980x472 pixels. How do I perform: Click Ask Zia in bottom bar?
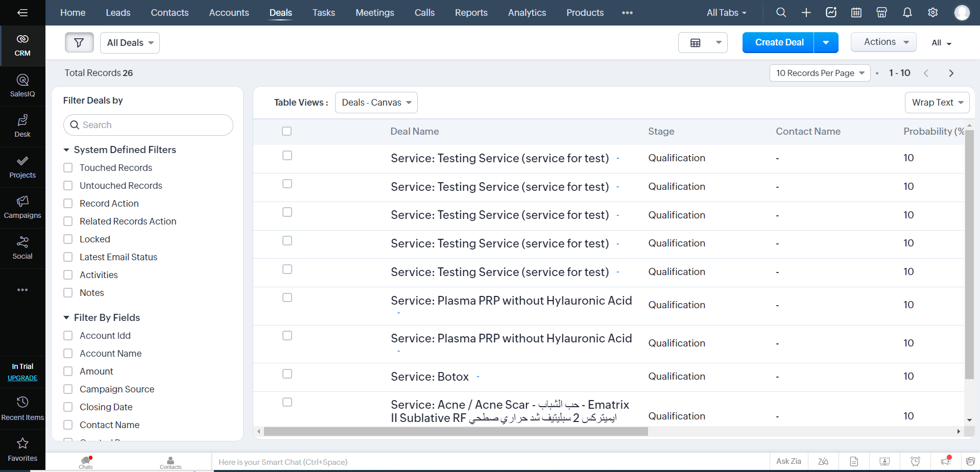pos(788,461)
